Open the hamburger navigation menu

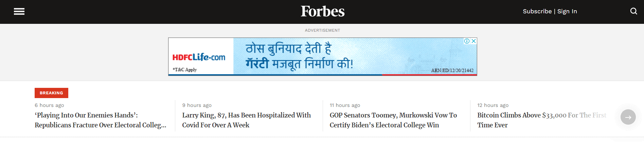point(19,12)
